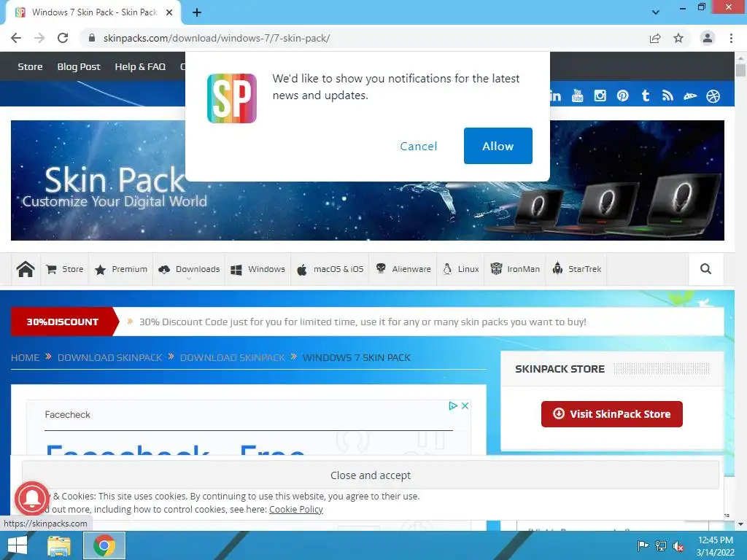The image size is (747, 560).
Task: Click 30% Discount Code news ticker
Action: (x=363, y=322)
